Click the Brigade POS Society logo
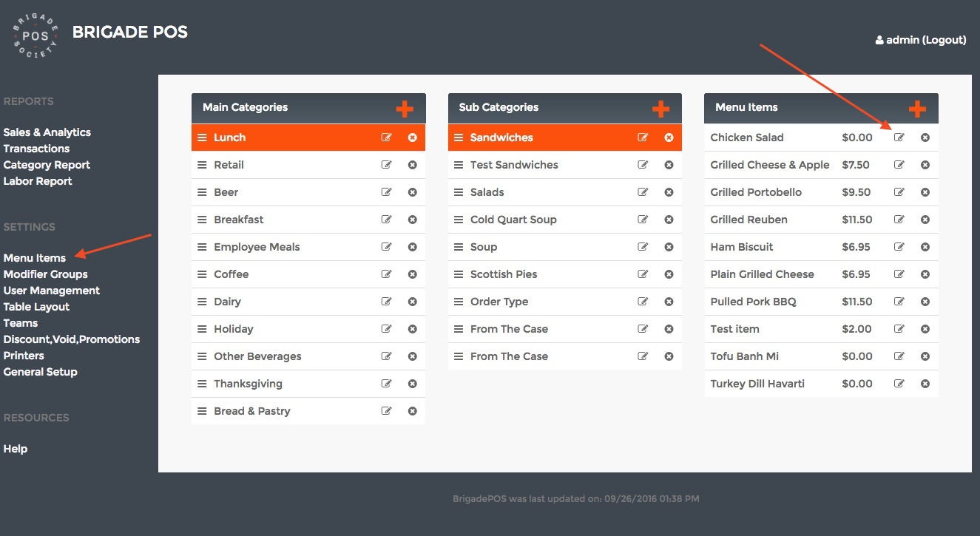The image size is (980, 536). click(x=36, y=36)
